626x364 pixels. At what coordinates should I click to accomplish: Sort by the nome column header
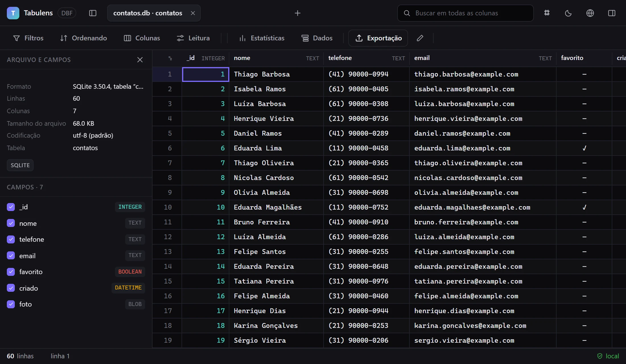276,58
